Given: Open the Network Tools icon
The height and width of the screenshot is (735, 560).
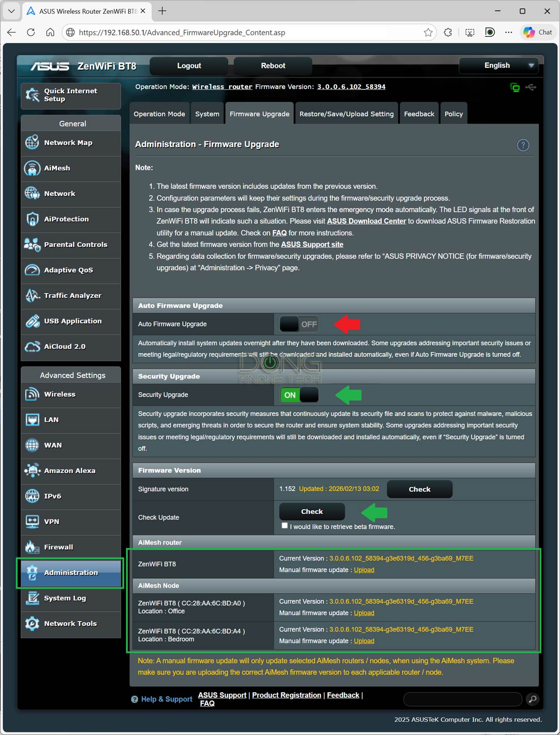Looking at the screenshot, I should pyautogui.click(x=32, y=623).
